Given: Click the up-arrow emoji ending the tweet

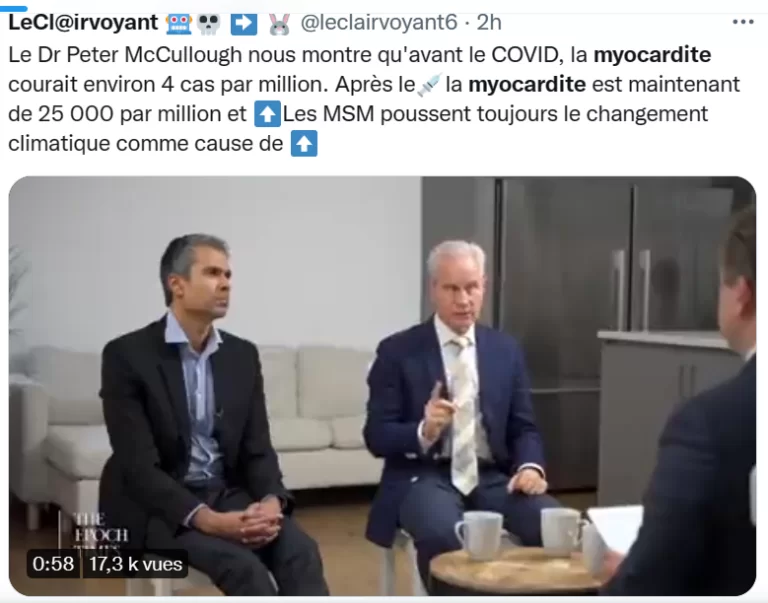Looking at the screenshot, I should 304,144.
